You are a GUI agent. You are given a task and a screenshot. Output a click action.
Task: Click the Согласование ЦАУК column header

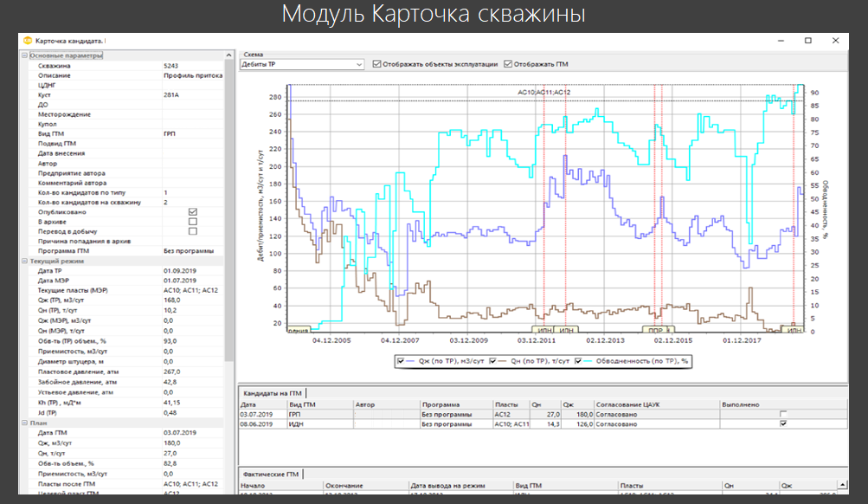tap(657, 405)
